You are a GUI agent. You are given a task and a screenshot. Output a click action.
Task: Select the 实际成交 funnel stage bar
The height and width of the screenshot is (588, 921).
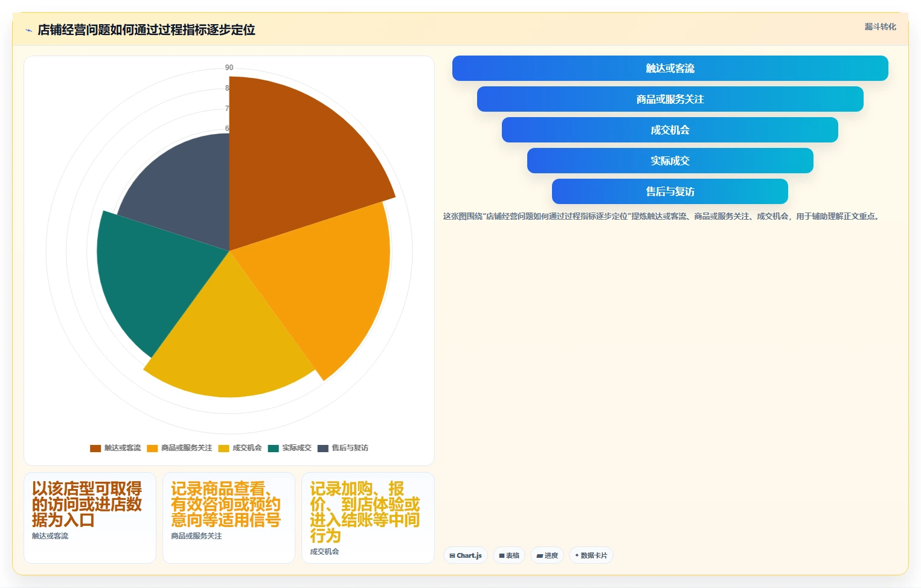click(670, 161)
